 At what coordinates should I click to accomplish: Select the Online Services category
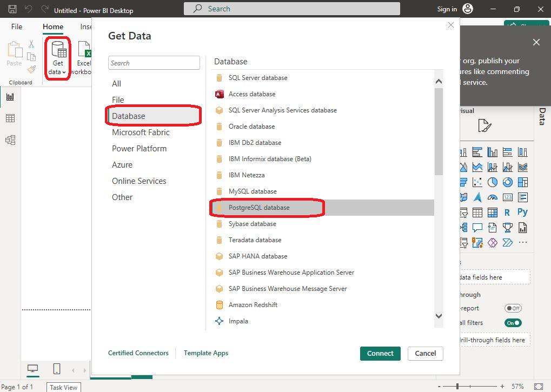[139, 181]
